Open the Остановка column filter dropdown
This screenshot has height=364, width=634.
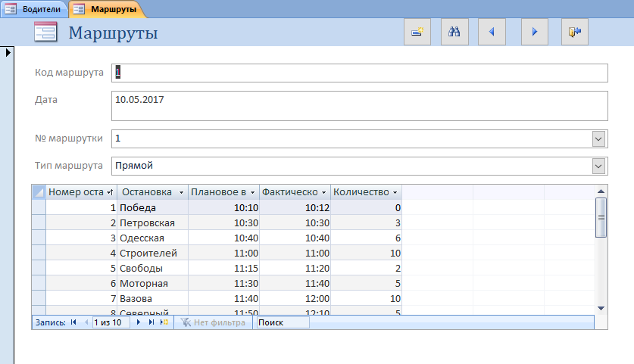(181, 192)
